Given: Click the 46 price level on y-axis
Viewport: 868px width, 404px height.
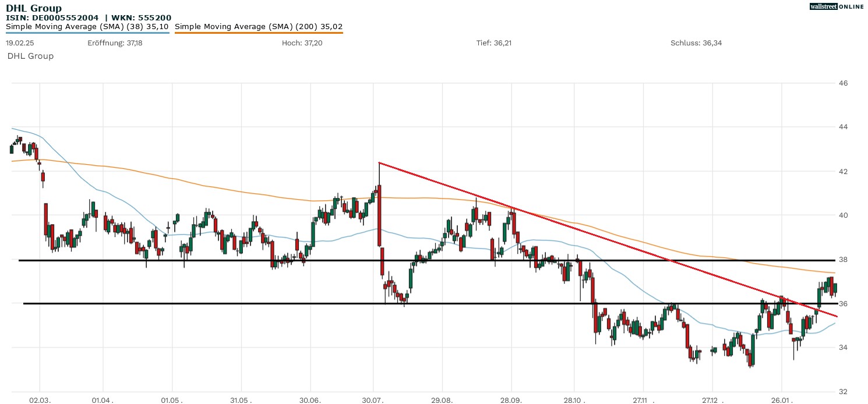Looking at the screenshot, I should pyautogui.click(x=842, y=83).
